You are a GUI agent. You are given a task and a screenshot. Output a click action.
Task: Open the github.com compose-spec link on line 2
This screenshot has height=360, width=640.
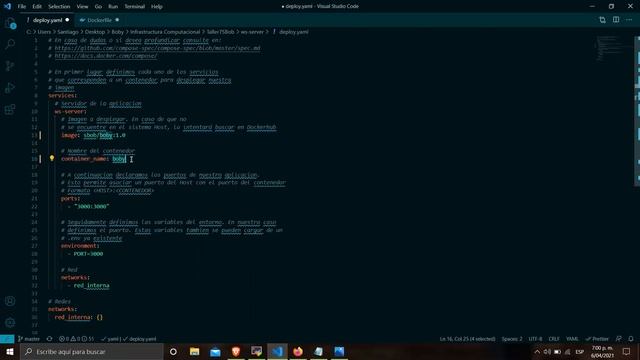pos(157,48)
